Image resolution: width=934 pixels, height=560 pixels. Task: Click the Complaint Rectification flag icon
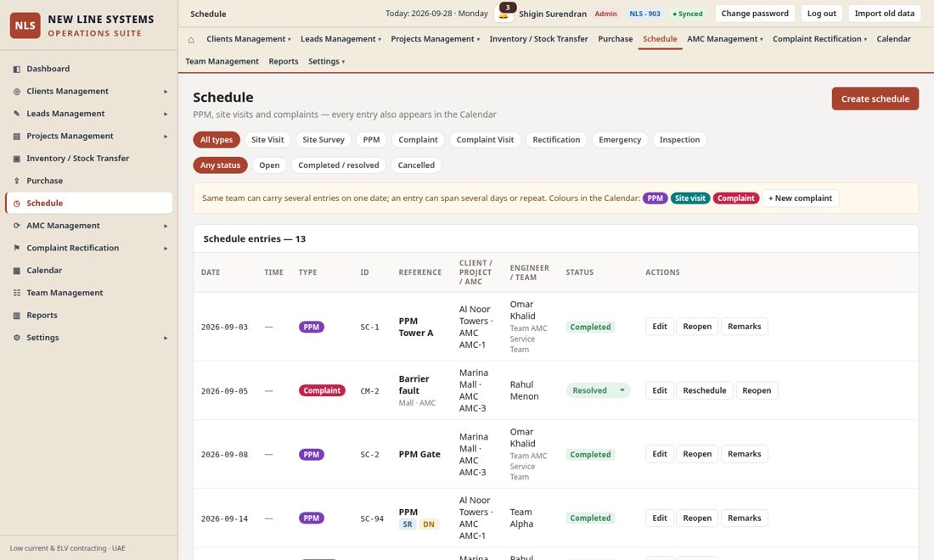pyautogui.click(x=17, y=248)
